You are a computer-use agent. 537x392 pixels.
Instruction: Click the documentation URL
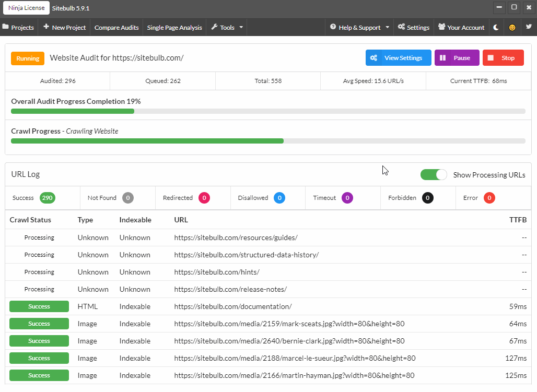click(233, 307)
